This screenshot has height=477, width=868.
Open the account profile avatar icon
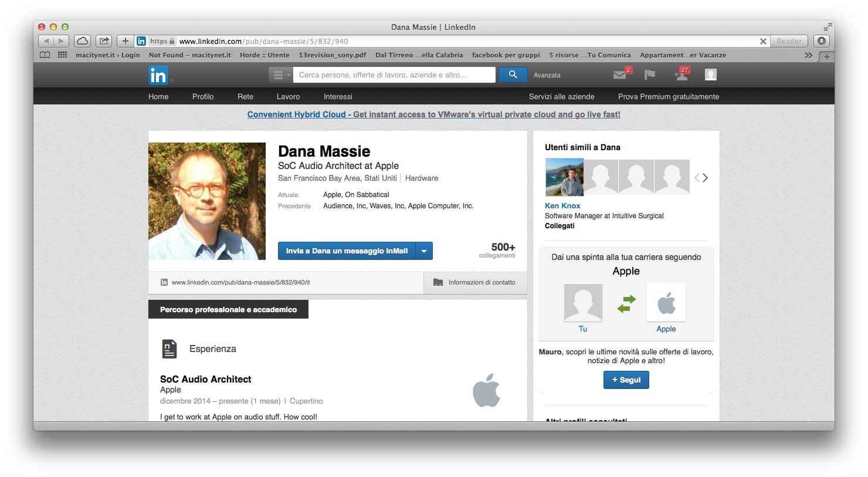(x=711, y=75)
